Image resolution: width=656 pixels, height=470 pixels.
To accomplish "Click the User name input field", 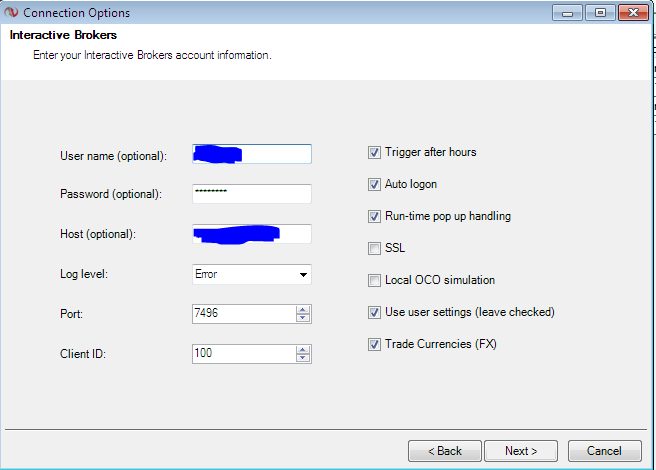I will click(x=252, y=154).
